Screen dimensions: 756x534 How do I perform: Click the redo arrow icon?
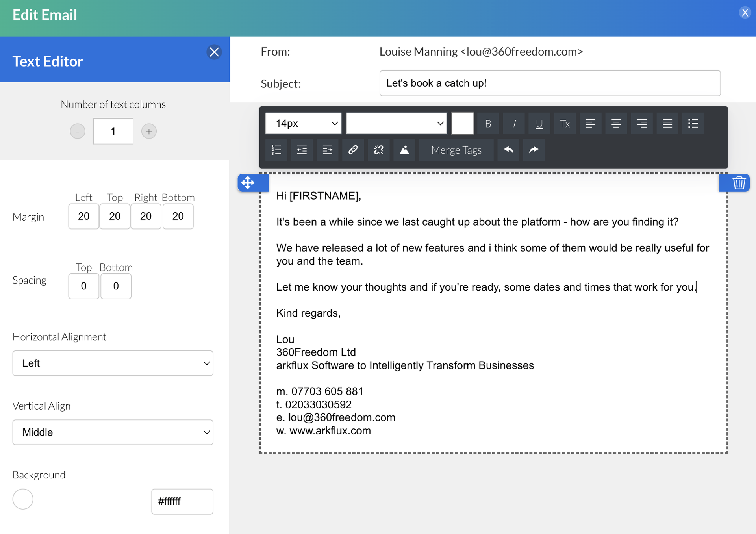click(534, 150)
